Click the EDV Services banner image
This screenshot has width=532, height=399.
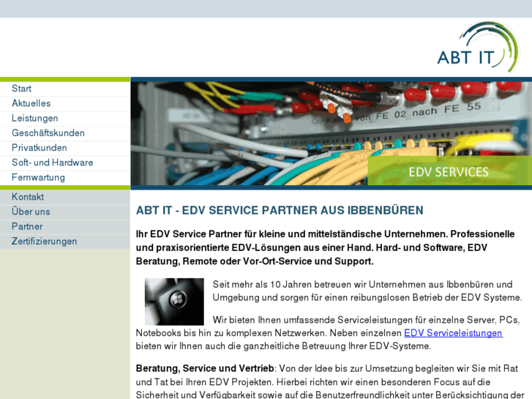coord(331,133)
